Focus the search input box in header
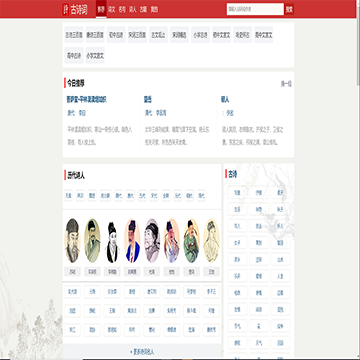This screenshot has height=360, width=360. [255, 9]
